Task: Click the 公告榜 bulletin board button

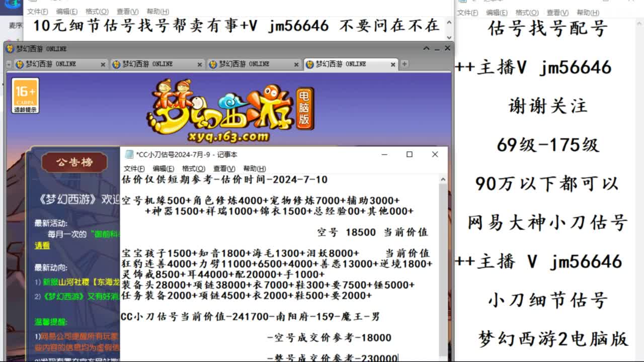Action: tap(74, 163)
